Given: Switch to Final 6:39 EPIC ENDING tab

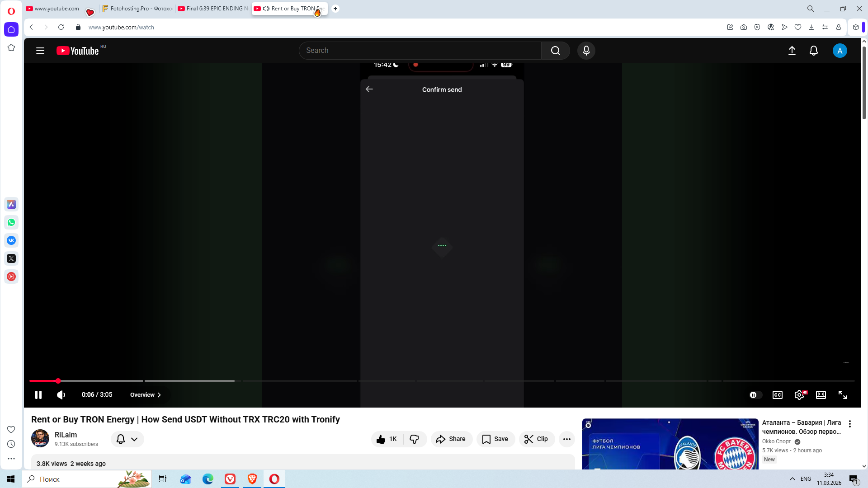Looking at the screenshot, I should 213,9.
